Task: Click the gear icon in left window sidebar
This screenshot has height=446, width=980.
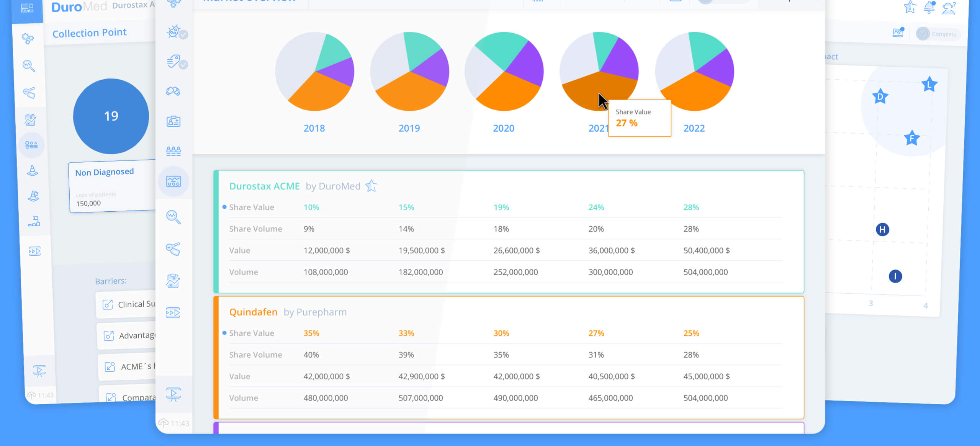Action: pyautogui.click(x=28, y=38)
